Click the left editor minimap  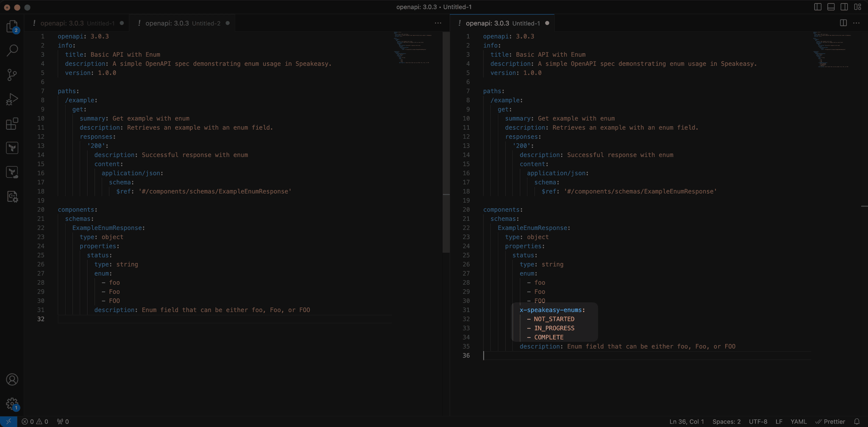(413, 47)
